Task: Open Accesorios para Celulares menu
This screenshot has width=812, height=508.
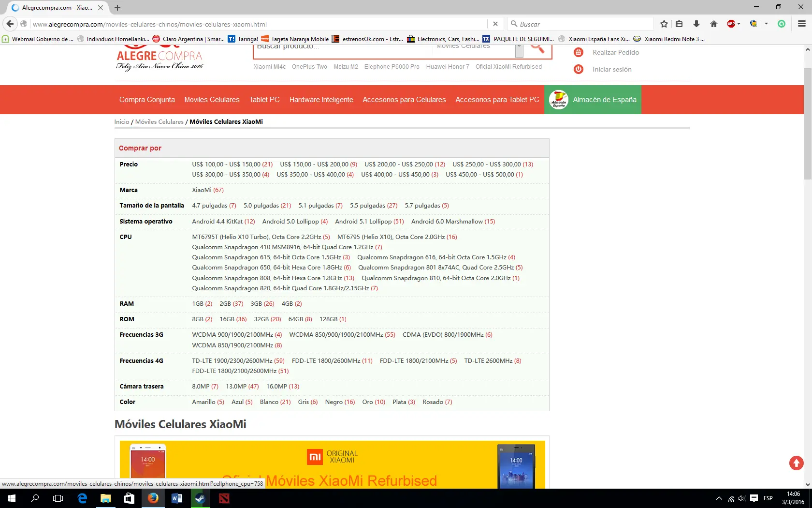Action: (x=404, y=100)
